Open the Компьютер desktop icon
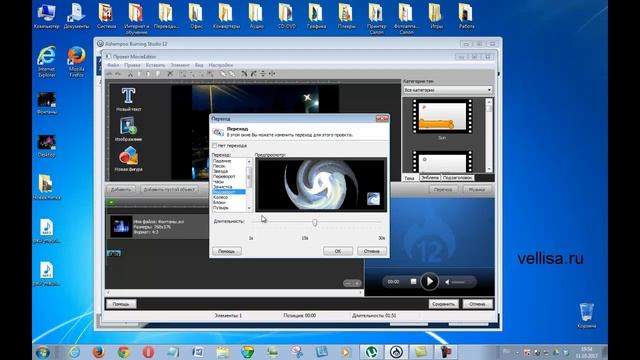This screenshot has height=360, width=640. (47, 16)
